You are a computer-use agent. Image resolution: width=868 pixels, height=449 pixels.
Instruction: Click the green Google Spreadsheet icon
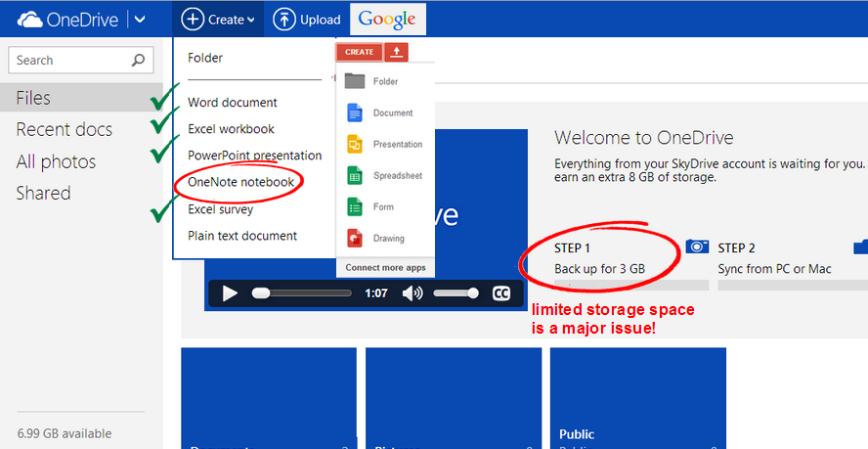(x=354, y=176)
